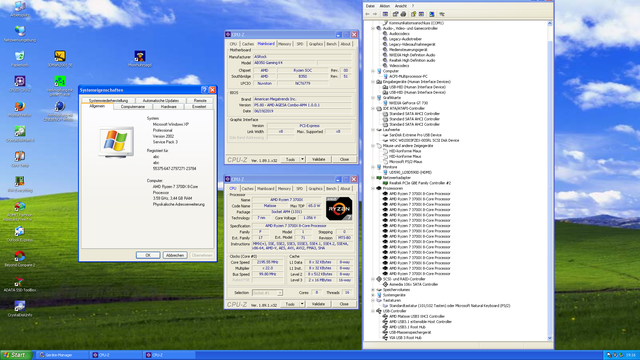The image size is (640, 360).
Task: Open the Tools dropdown arrow in upper CPU-Z window
Action: (302, 159)
